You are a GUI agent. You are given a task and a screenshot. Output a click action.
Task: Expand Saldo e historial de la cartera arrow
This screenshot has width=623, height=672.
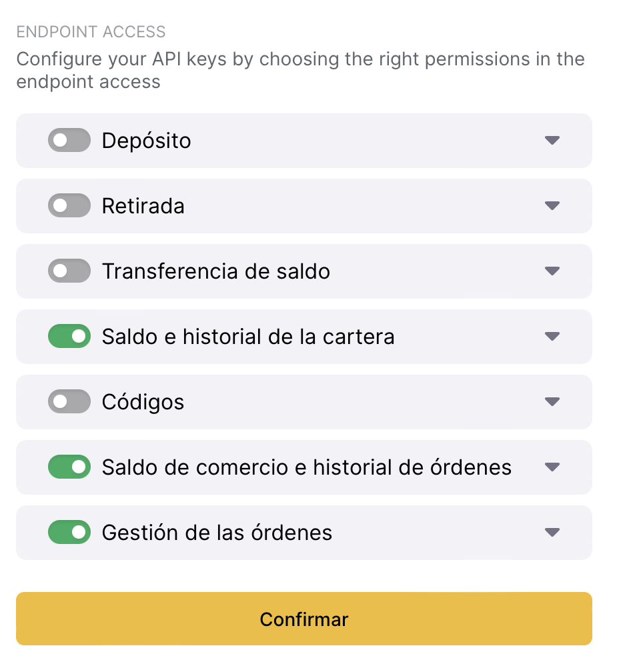[x=552, y=337]
